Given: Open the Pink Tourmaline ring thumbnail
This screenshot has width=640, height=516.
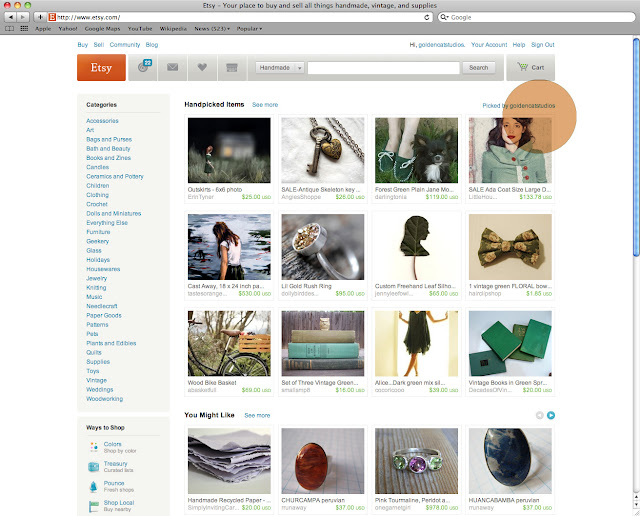Looking at the screenshot, I should tap(416, 461).
